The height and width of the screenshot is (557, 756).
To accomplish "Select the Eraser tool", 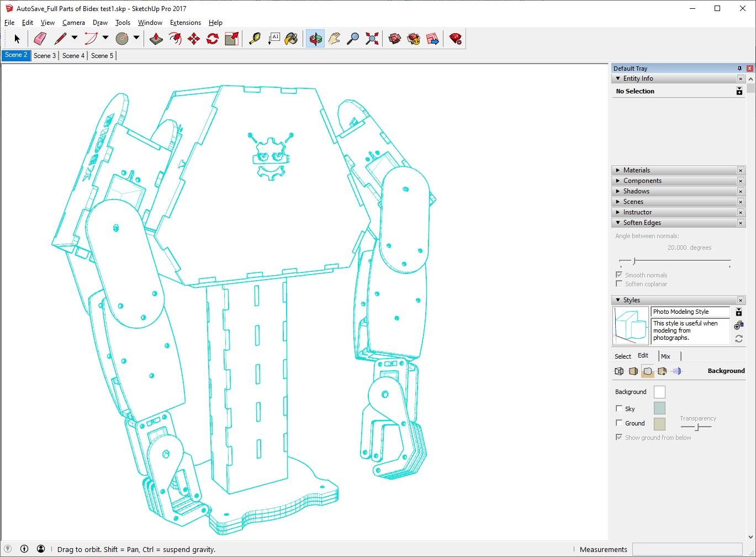I will (40, 39).
